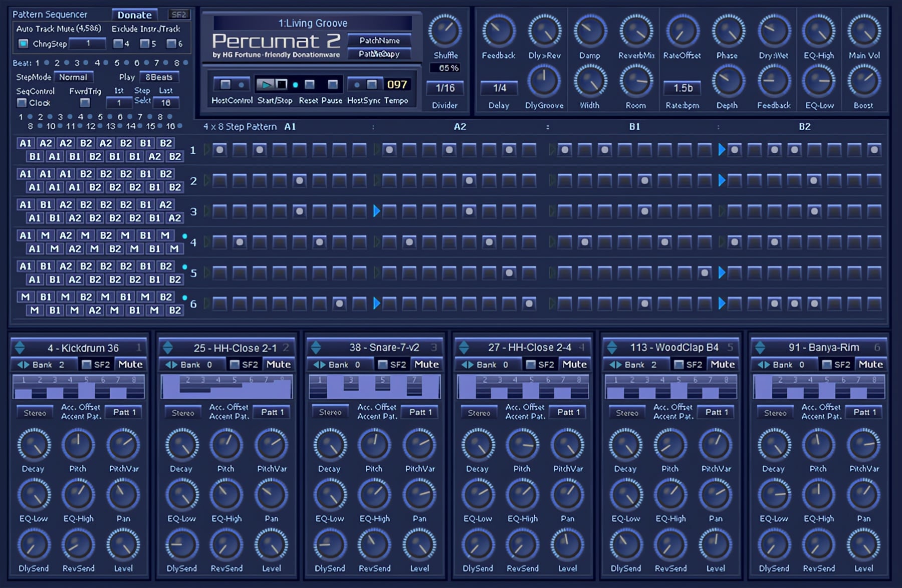Open the PatchName menu
The width and height of the screenshot is (902, 588).
point(379,41)
